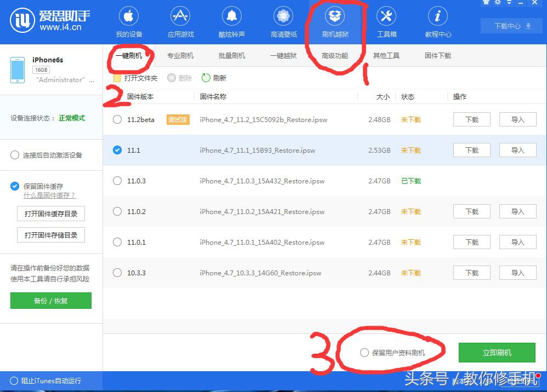Click the 刷新 refresh icon

[206, 78]
